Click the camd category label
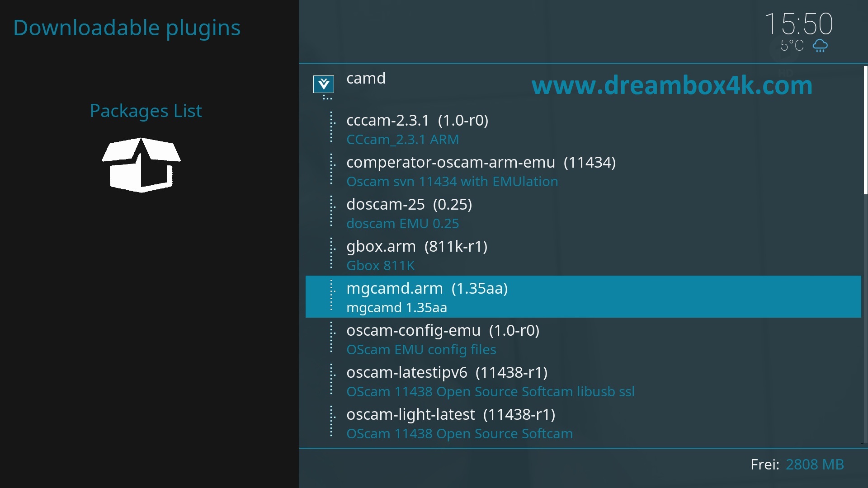Viewport: 868px width, 488px height. (366, 78)
